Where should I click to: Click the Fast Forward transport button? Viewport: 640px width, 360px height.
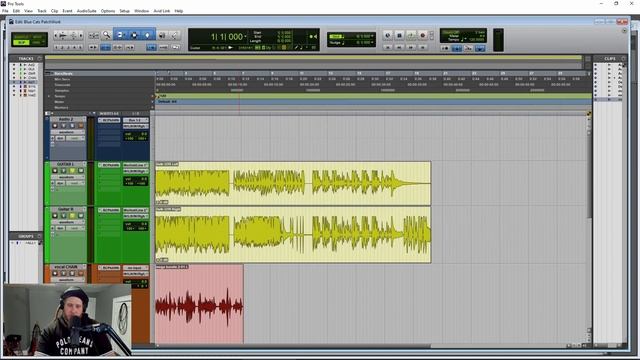pyautogui.click(x=411, y=48)
